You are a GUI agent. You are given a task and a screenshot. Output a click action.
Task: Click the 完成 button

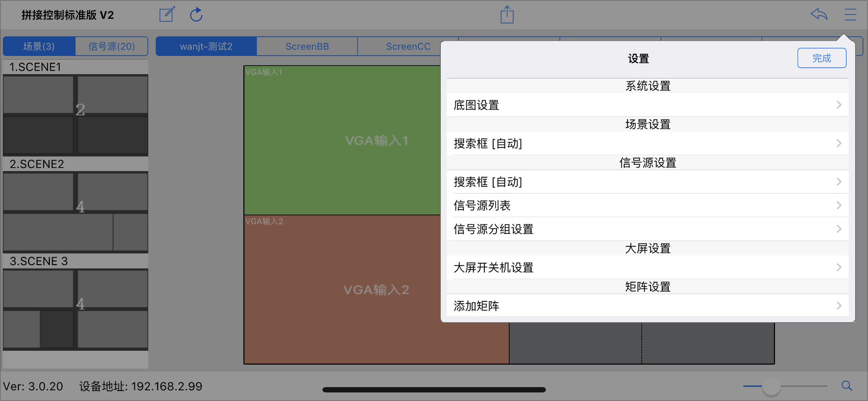[x=821, y=58]
